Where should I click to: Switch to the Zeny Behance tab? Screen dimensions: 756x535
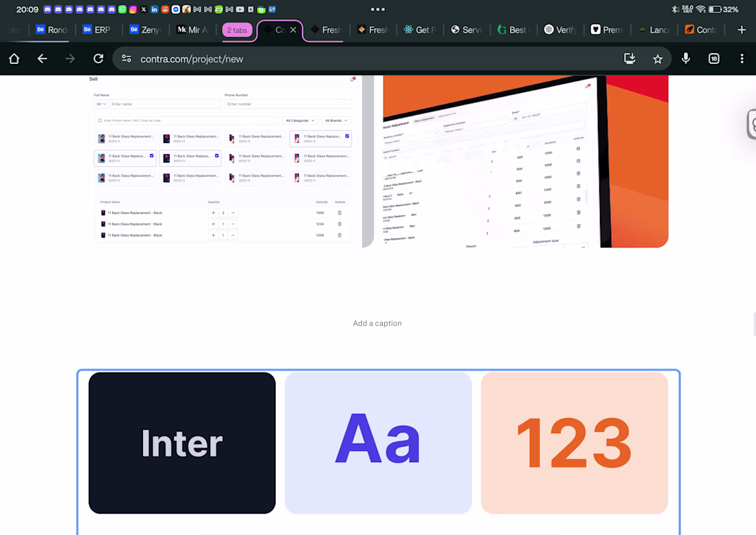[x=146, y=30]
